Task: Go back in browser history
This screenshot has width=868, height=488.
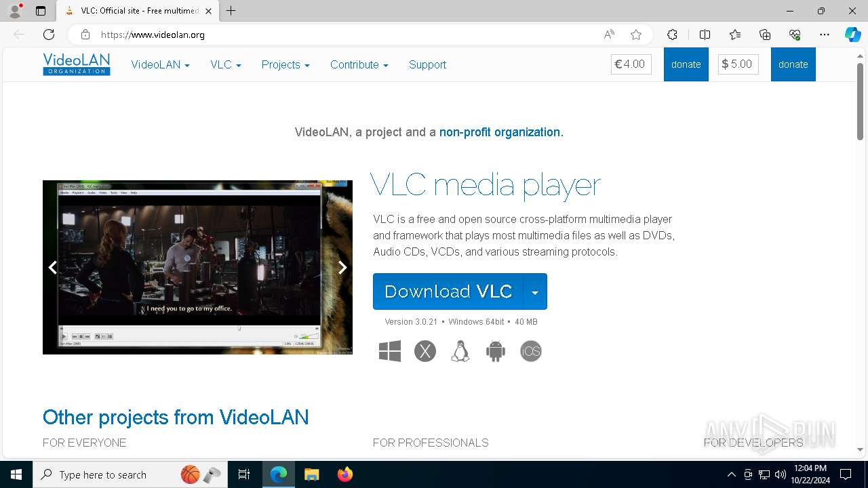Action: [x=19, y=35]
